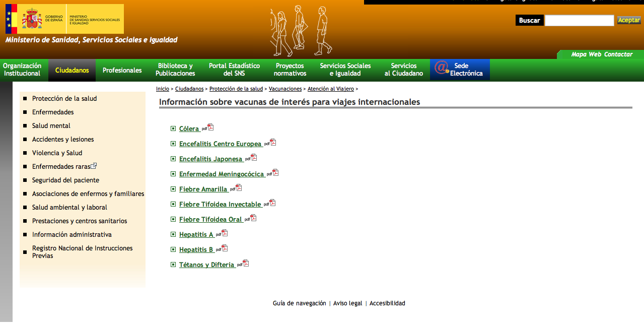Select the Profesionales navigation tab
Screen dimensions: 644x327
click(122, 70)
